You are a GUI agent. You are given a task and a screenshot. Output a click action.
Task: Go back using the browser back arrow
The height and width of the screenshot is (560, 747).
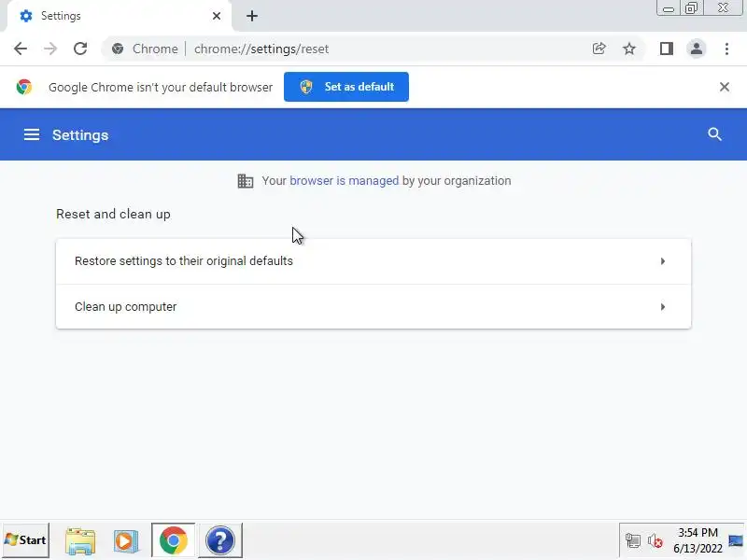point(21,49)
